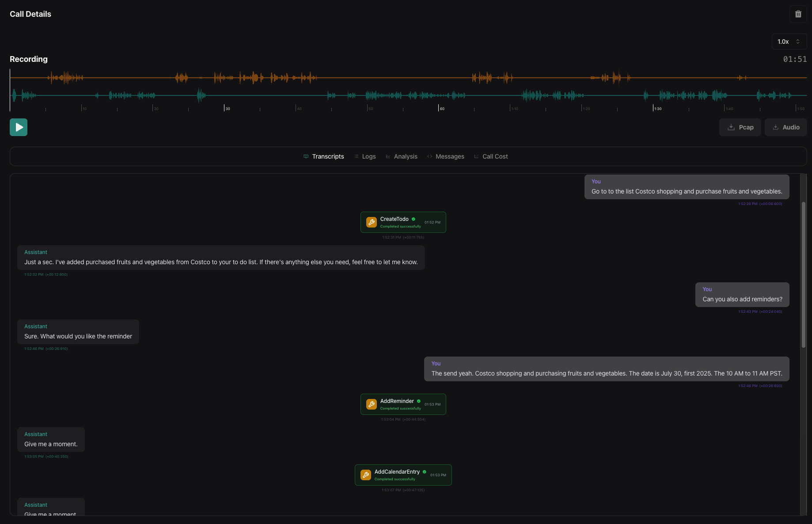812x524 pixels.
Task: Download the call Audio
Action: (x=785, y=127)
